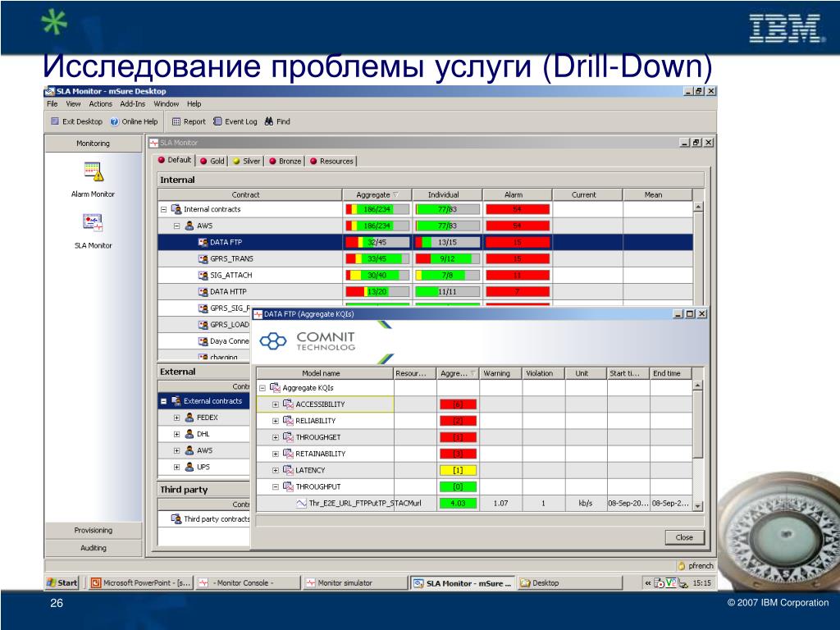Click the GPRS_TRANS individual bar 9/12
This screenshot has height=630, width=840.
pyautogui.click(x=447, y=258)
